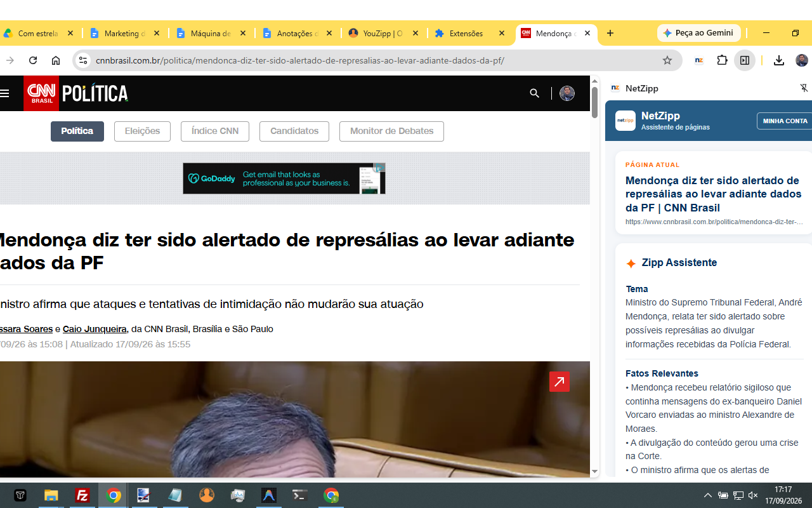
Task: Expand the article photo with red arrow icon
Action: pos(560,382)
